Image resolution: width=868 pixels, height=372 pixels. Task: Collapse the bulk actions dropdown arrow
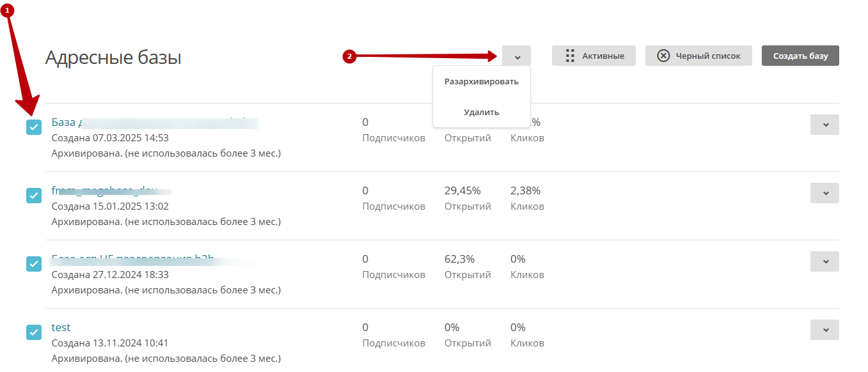[517, 56]
